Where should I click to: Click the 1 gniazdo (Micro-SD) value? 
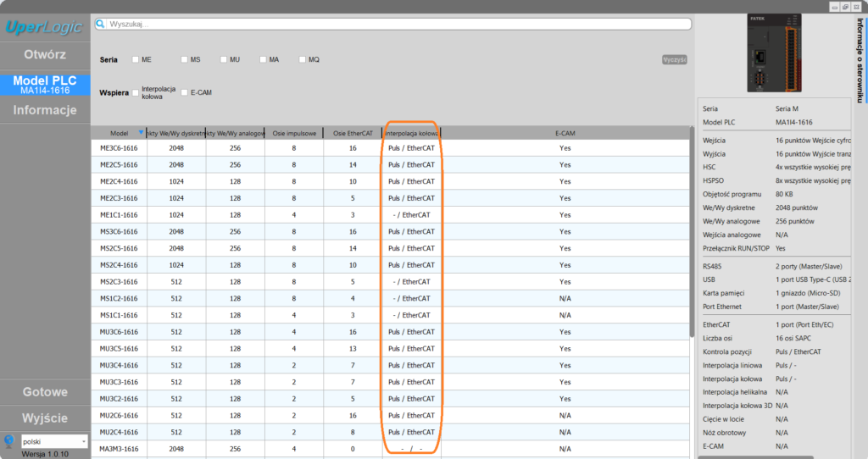[808, 293]
